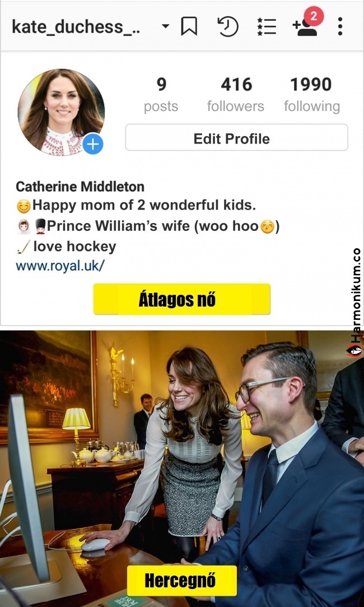Click the Harmonikum eye logo watermark
Image resolution: width=364 pixels, height=607 pixels.
click(354, 350)
